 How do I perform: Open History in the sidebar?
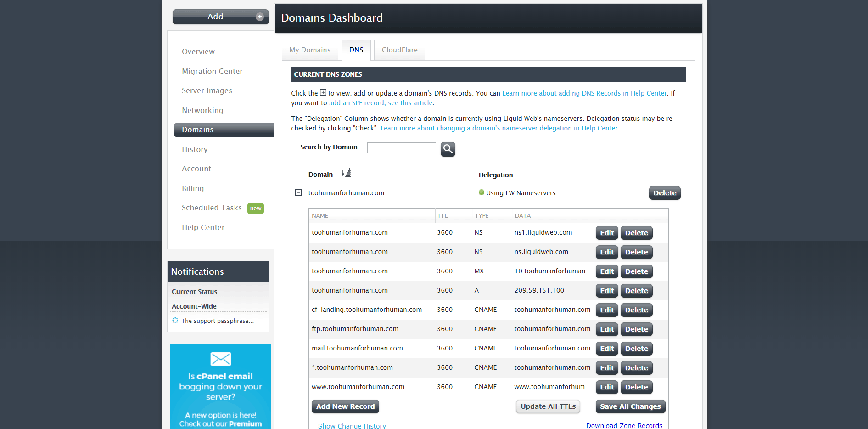point(195,149)
